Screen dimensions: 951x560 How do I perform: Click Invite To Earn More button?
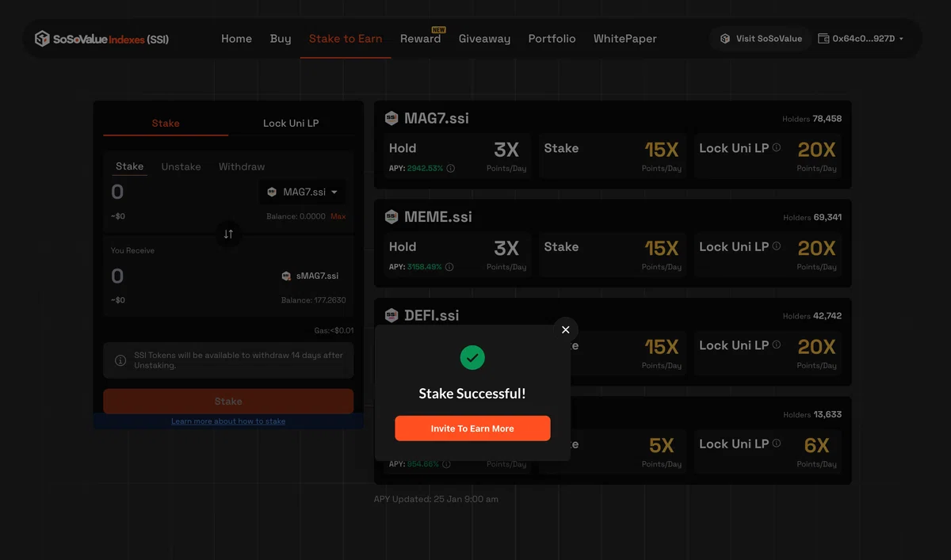[x=472, y=429]
